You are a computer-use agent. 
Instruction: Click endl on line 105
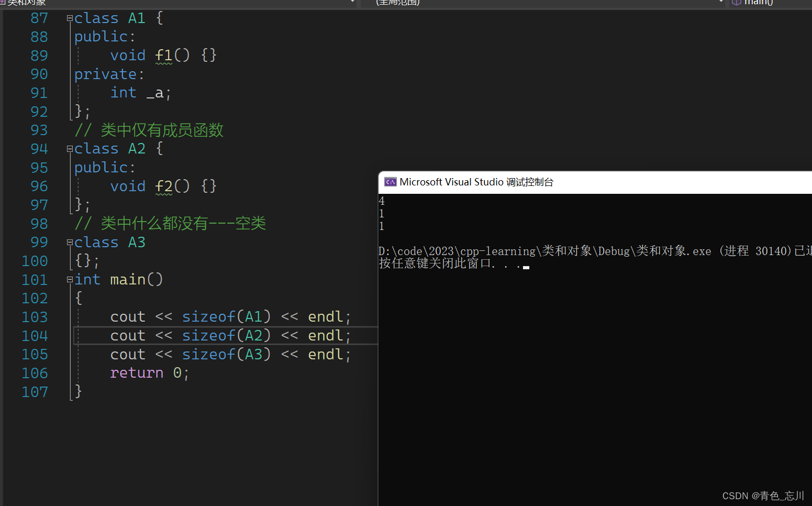point(326,355)
